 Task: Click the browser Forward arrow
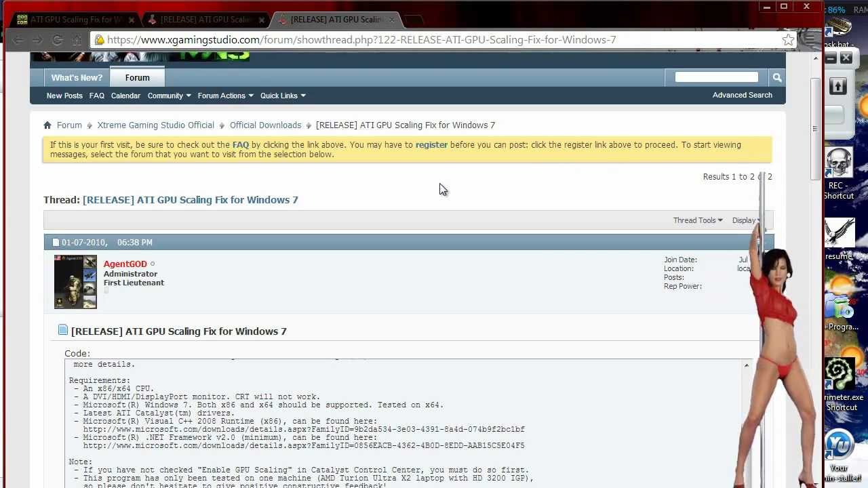click(x=38, y=40)
